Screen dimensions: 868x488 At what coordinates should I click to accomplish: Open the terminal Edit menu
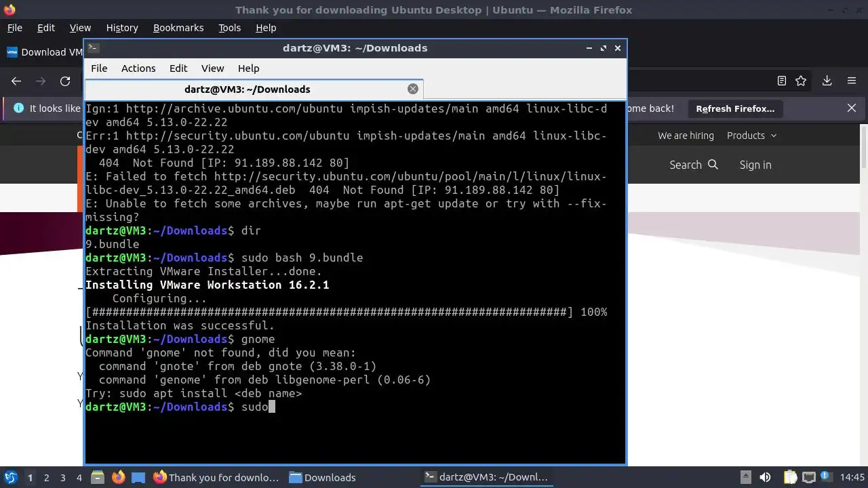[x=178, y=68]
